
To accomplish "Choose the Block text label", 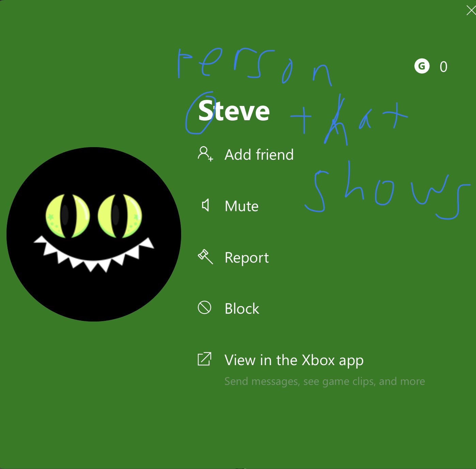I will pyautogui.click(x=242, y=309).
